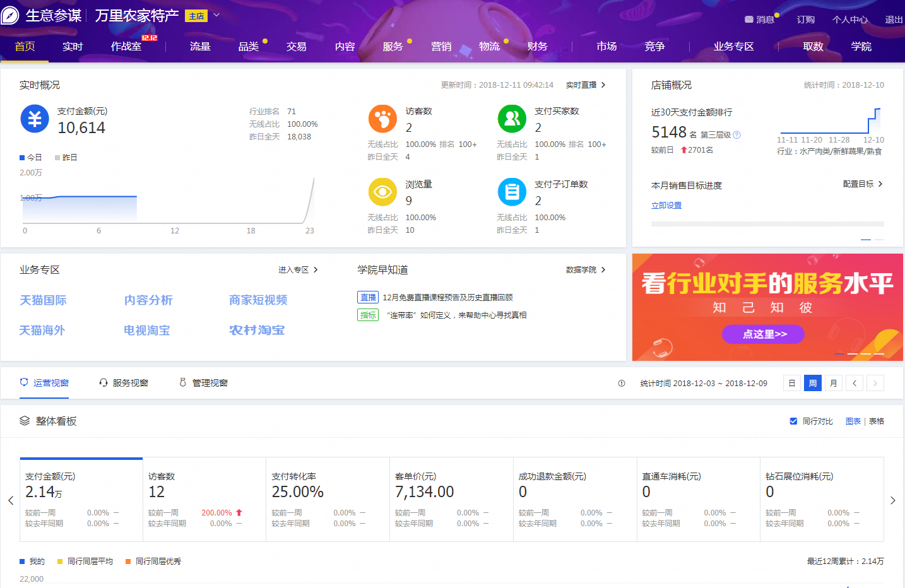Open the 市场 nav tab
Screen dimensions: 905x588
click(606, 46)
